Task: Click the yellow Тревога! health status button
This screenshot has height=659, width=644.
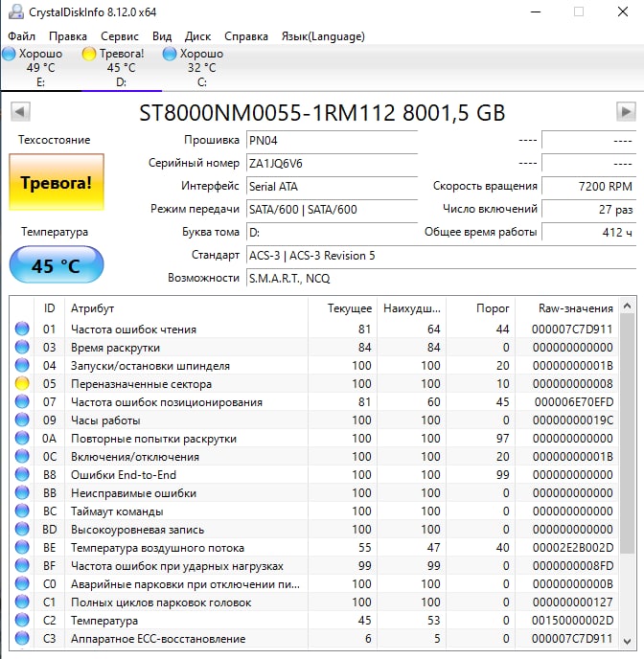Action: tap(57, 182)
